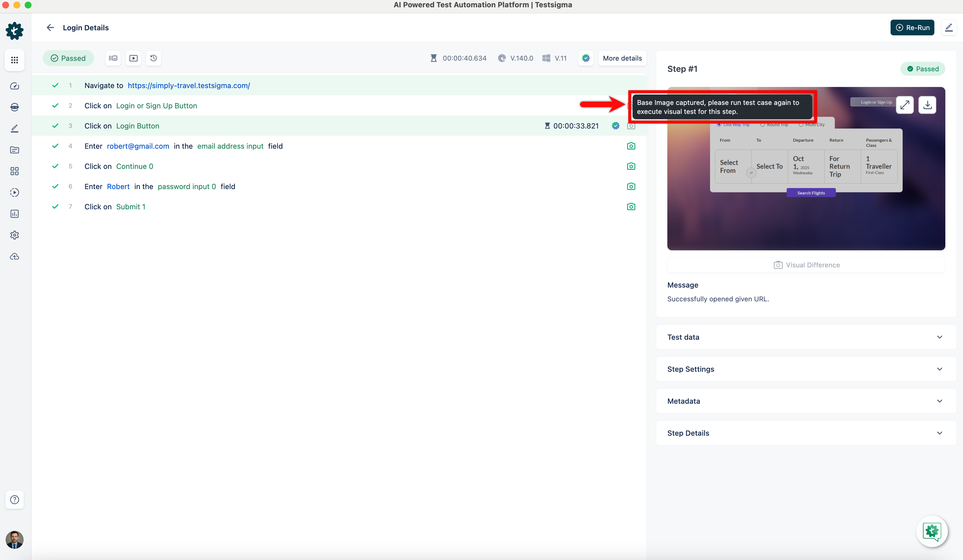Open the simply-travel.testsigma.com link

(189, 86)
